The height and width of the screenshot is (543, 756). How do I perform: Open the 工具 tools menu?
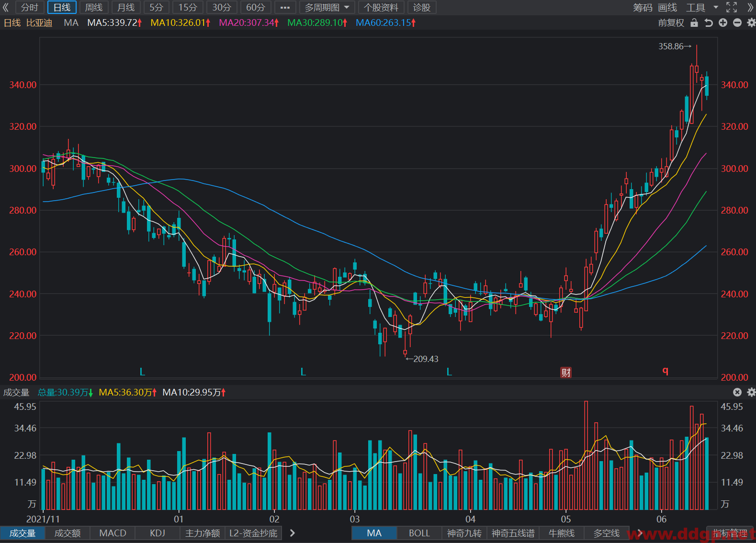tap(696, 8)
